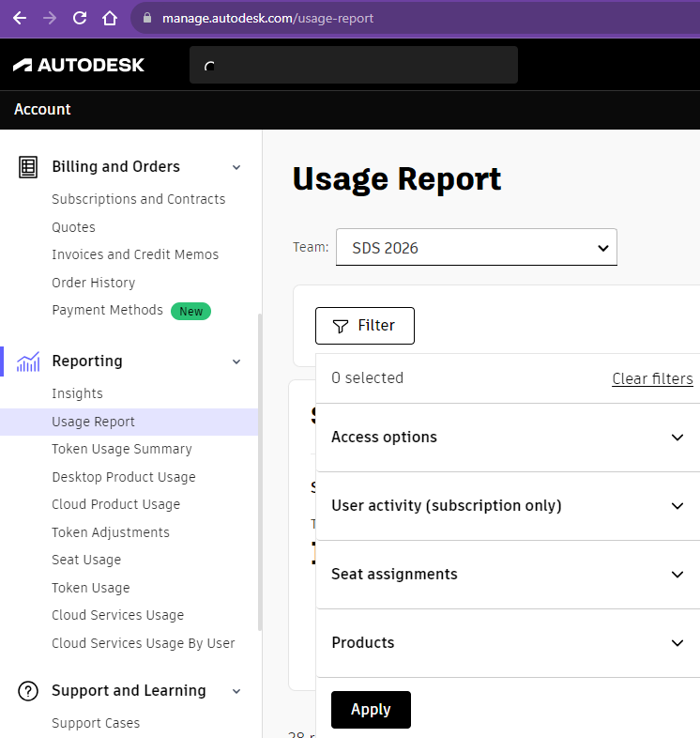Click the Usage Report page title
700x738 pixels.
click(397, 179)
